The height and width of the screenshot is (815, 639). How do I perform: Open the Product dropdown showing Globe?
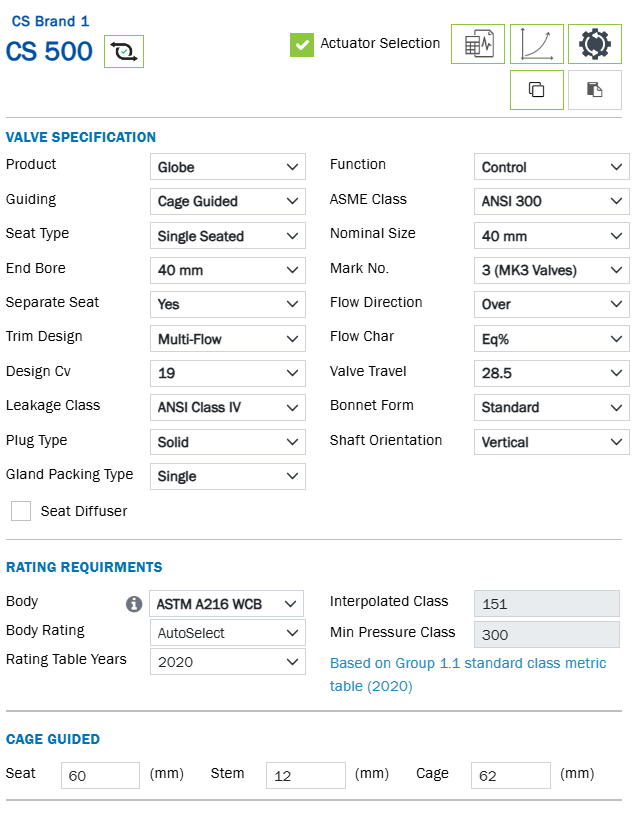[228, 167]
